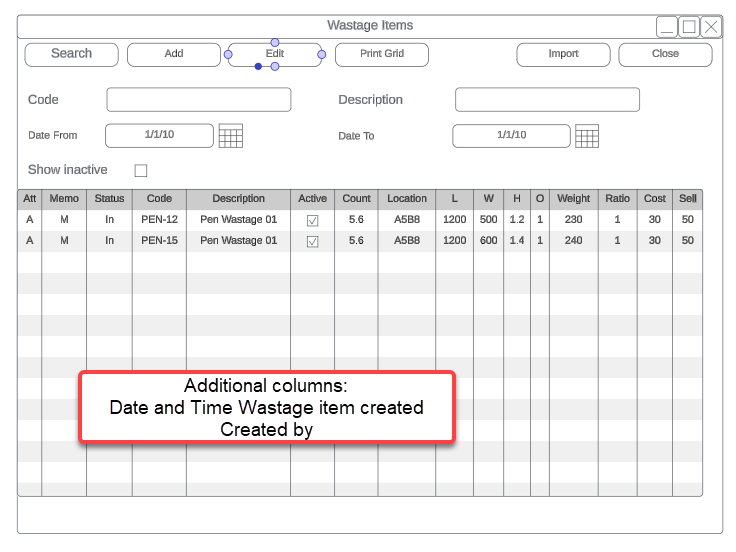Viewport: 736px width, 552px height.
Task: Enable the Show inactive checkbox
Action: (x=141, y=171)
